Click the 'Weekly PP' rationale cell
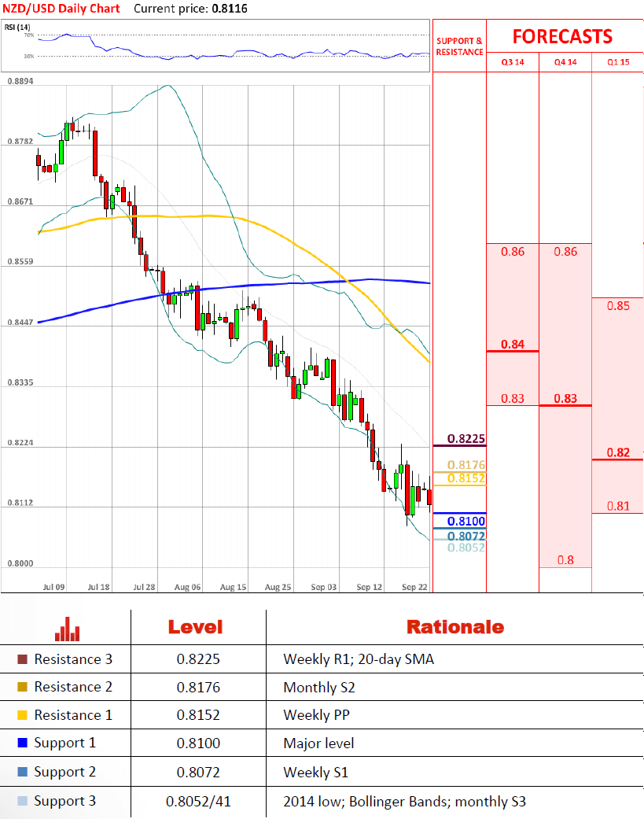 [316, 715]
